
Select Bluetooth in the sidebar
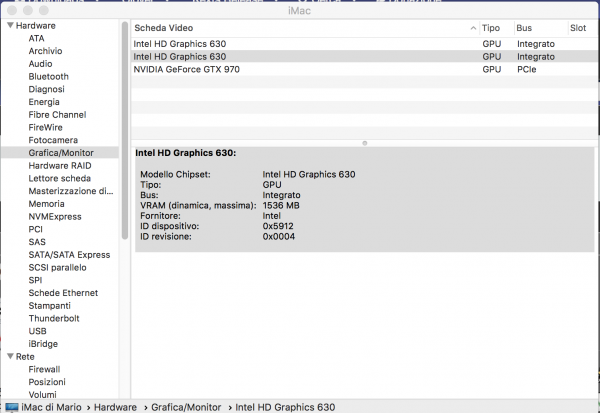point(49,76)
